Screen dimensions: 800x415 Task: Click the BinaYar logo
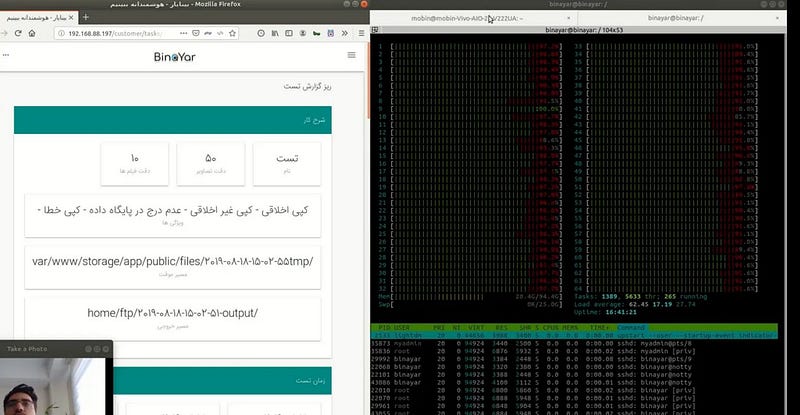coord(174,57)
